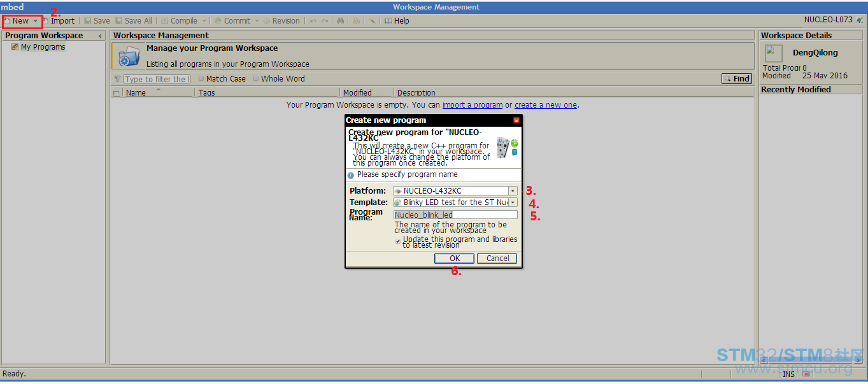The image size is (868, 384).
Task: Click the wrench format icon in toolbar
Action: coord(371,21)
